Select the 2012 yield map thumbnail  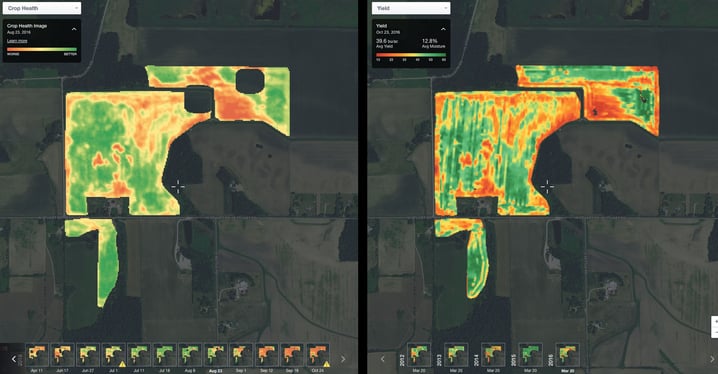click(x=419, y=355)
